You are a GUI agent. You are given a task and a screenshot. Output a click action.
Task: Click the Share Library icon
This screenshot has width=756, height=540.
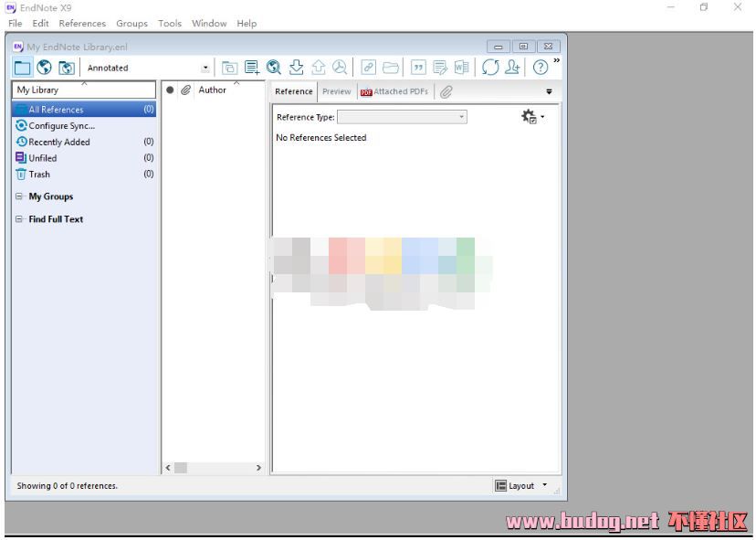512,68
